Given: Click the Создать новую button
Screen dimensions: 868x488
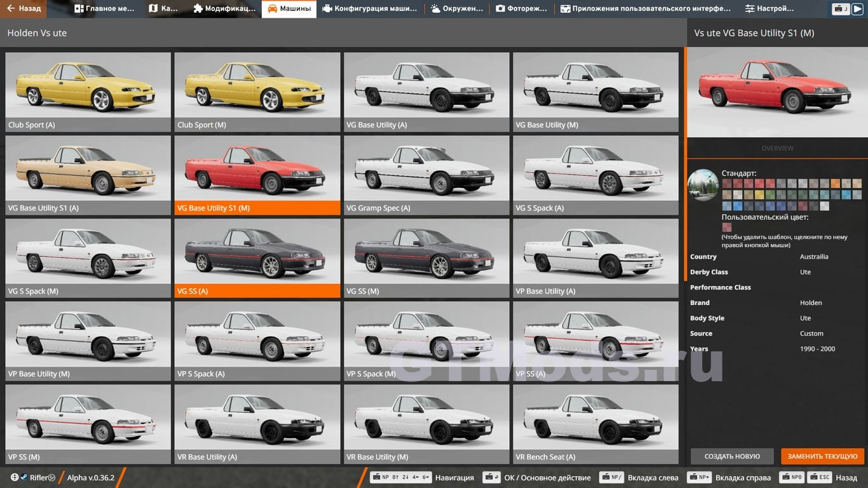Looking at the screenshot, I should pyautogui.click(x=732, y=456).
